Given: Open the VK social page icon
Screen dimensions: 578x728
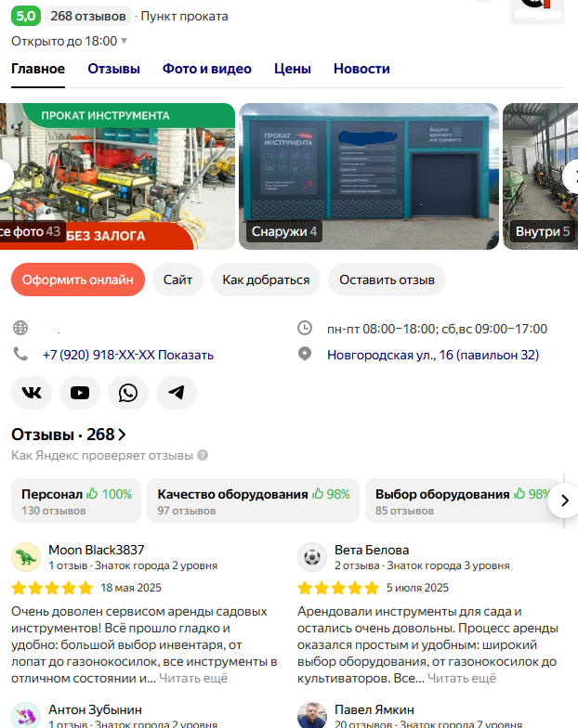Looking at the screenshot, I should coord(32,393).
